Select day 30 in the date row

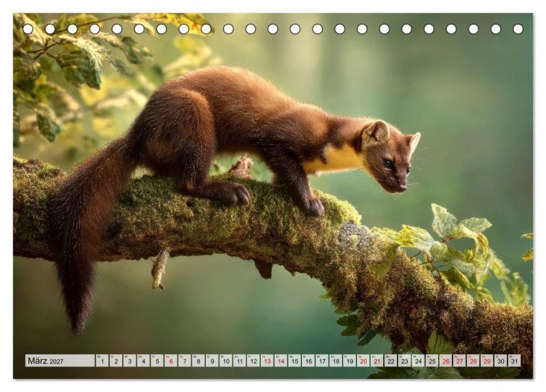click(501, 361)
